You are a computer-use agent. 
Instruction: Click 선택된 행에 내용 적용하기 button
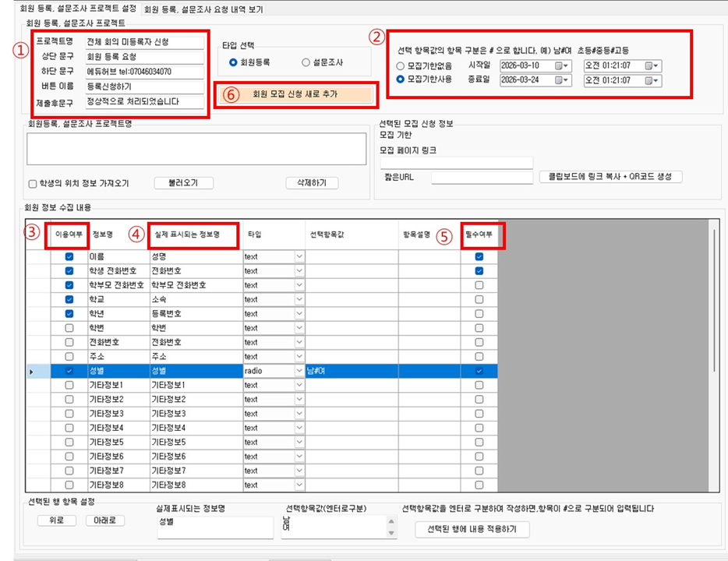[473, 530]
